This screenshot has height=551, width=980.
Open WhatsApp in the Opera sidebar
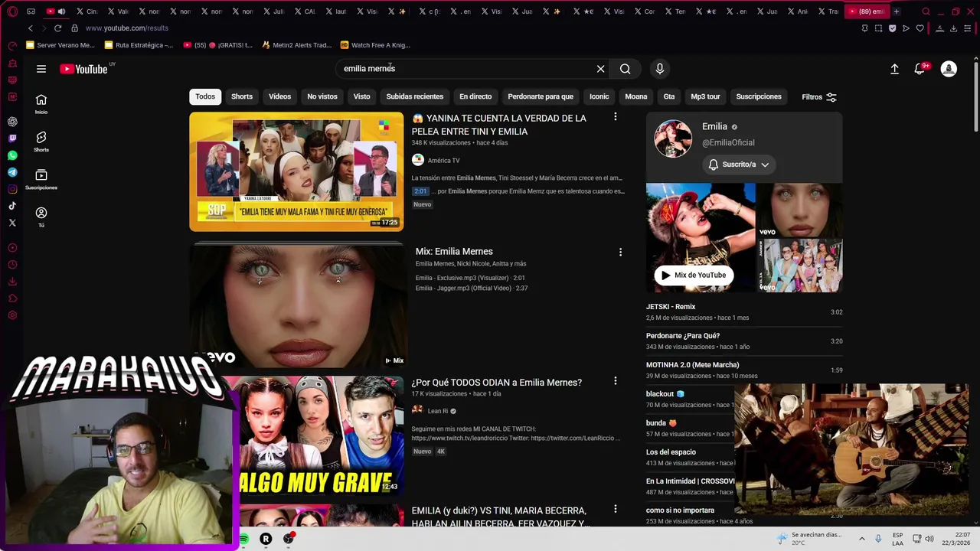(12, 155)
